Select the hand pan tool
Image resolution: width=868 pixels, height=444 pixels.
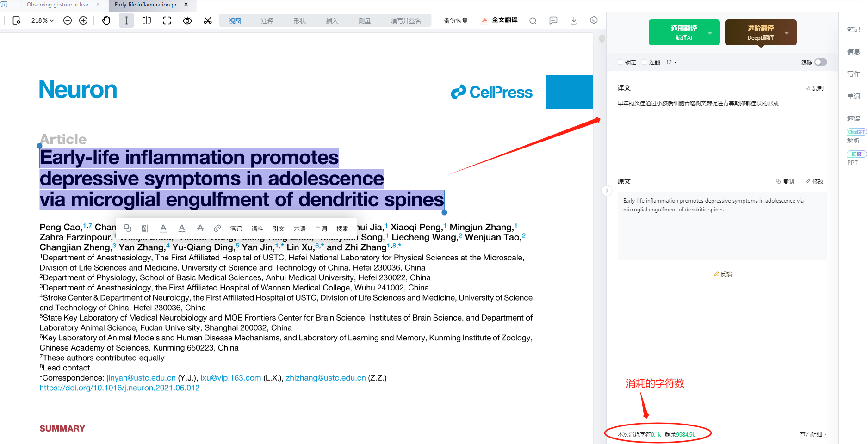106,20
